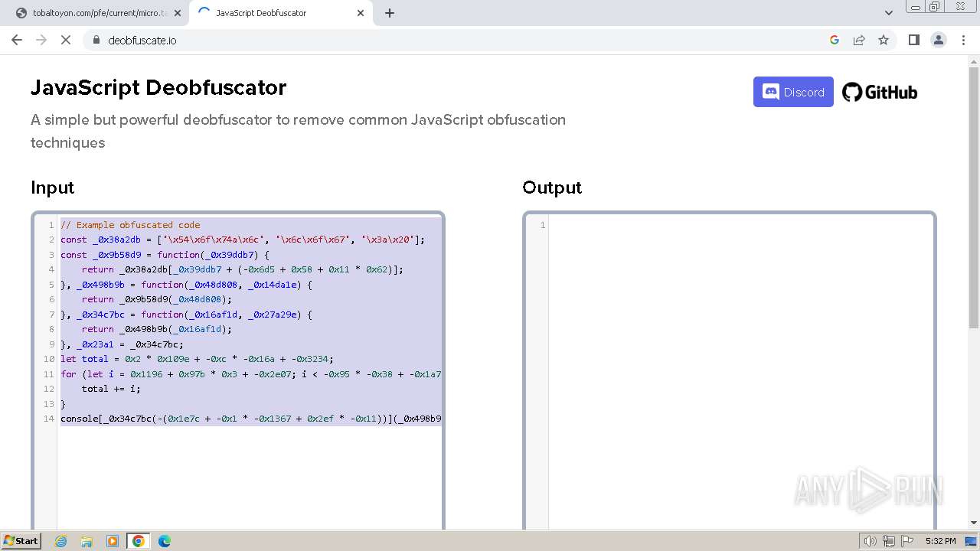Image resolution: width=980 pixels, height=551 pixels.
Task: Bookmark this page with star icon
Action: pyautogui.click(x=884, y=40)
